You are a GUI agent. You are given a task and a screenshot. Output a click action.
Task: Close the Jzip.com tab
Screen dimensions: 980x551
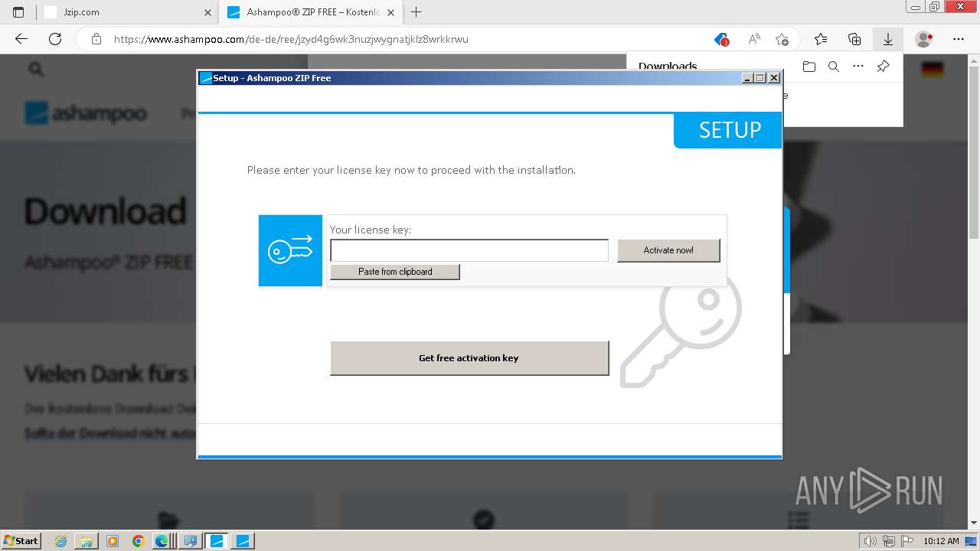point(207,12)
